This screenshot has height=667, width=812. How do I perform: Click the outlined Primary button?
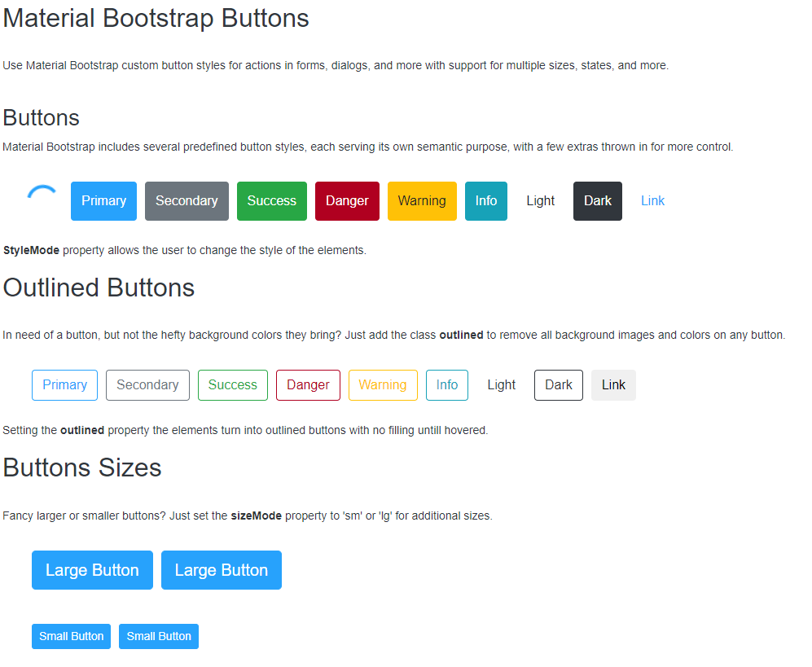[x=64, y=385]
